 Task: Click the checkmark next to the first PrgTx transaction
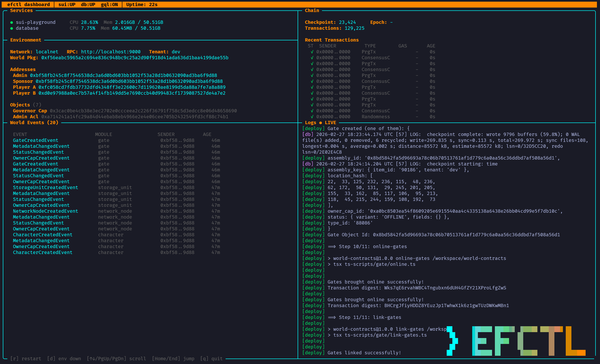click(x=312, y=52)
